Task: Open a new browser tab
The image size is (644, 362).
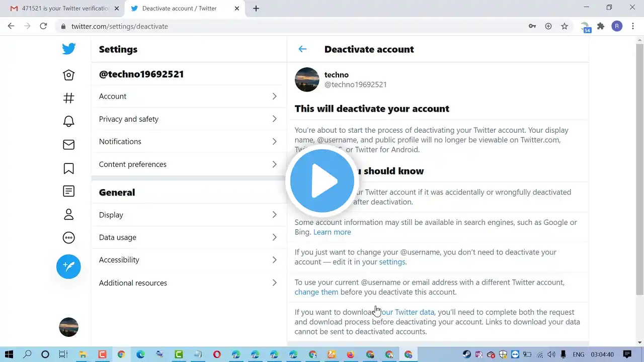Action: pyautogui.click(x=256, y=8)
